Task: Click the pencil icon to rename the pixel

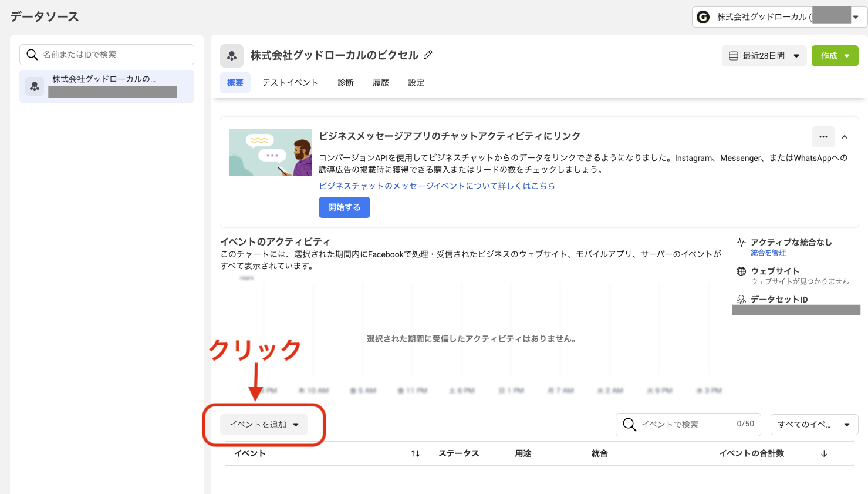Action: pos(428,55)
